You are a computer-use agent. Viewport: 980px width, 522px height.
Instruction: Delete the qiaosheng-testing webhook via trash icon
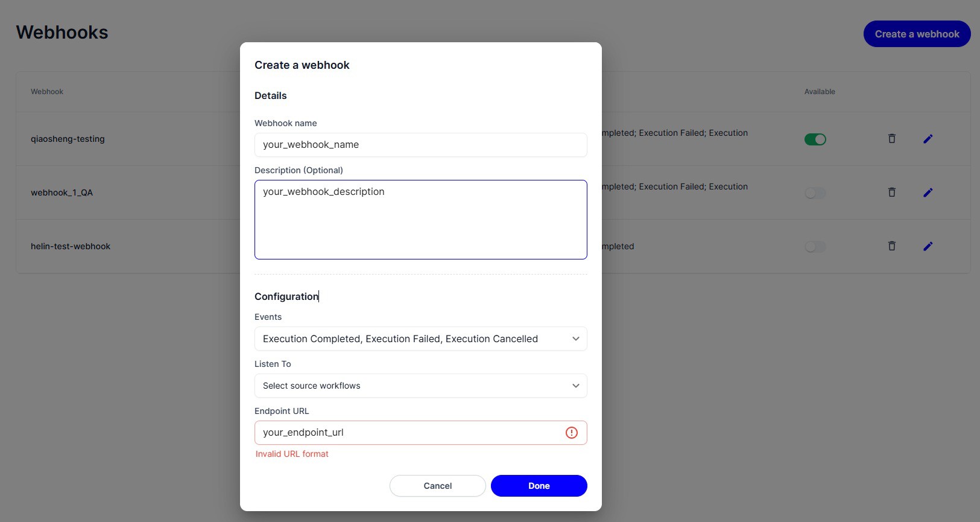coord(891,139)
